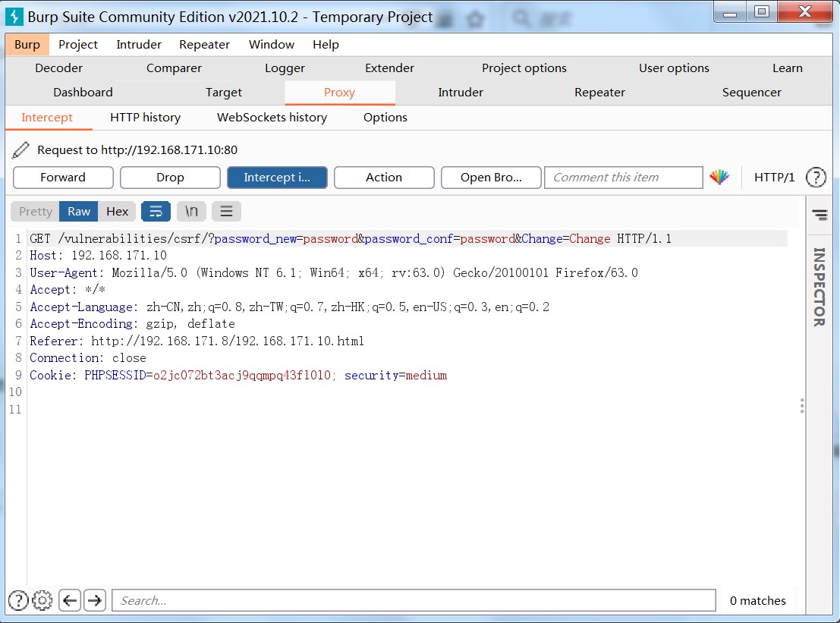The image size is (840, 623).
Task: Open the Repeater menu in menu bar
Action: pyautogui.click(x=204, y=45)
